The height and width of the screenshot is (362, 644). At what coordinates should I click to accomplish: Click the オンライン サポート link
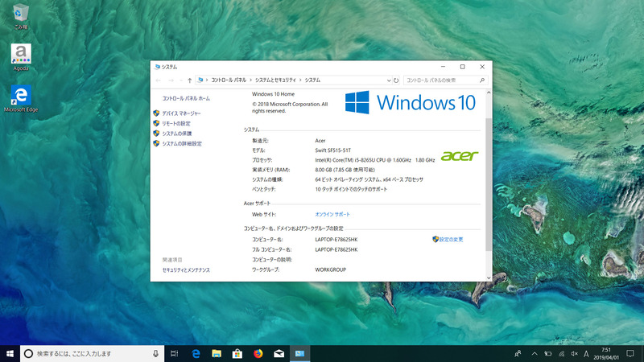[332, 214]
